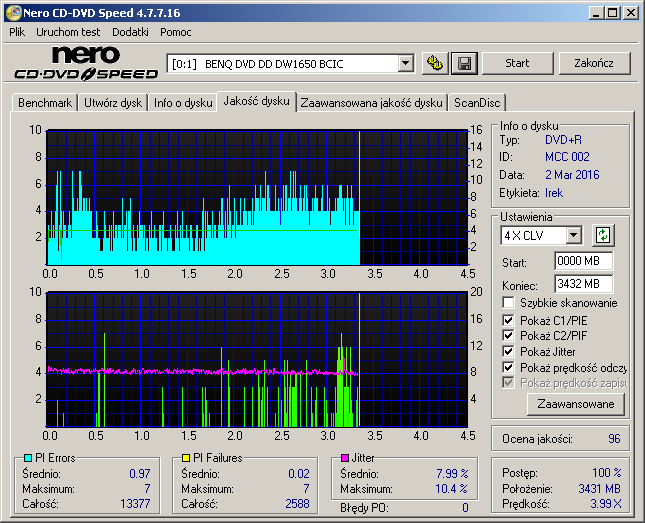Open the Dodatki menu

coord(130,32)
